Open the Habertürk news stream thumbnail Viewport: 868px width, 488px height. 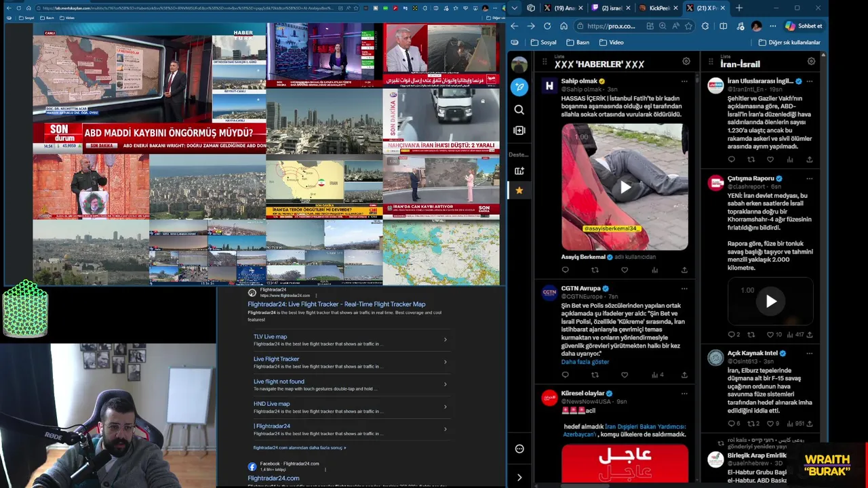tap(149, 87)
